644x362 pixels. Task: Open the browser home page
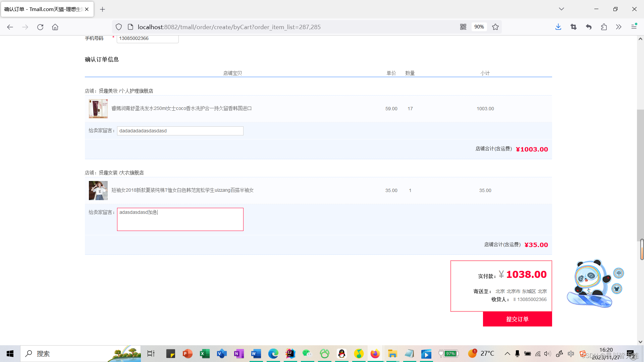55,27
